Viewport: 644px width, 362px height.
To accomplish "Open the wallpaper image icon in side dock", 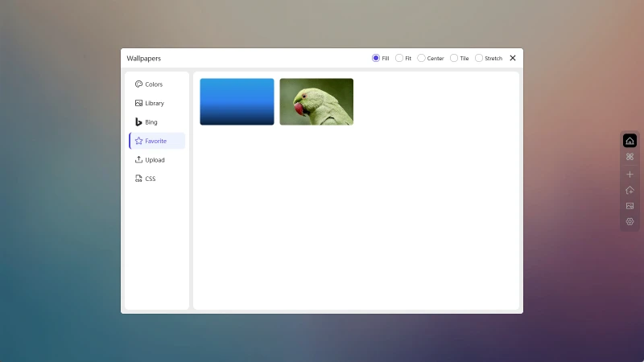I will pyautogui.click(x=630, y=206).
